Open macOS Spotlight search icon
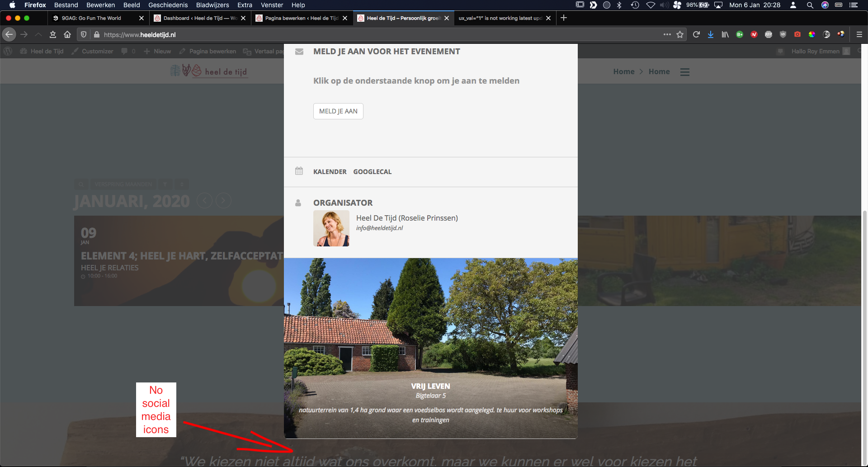 click(810, 5)
